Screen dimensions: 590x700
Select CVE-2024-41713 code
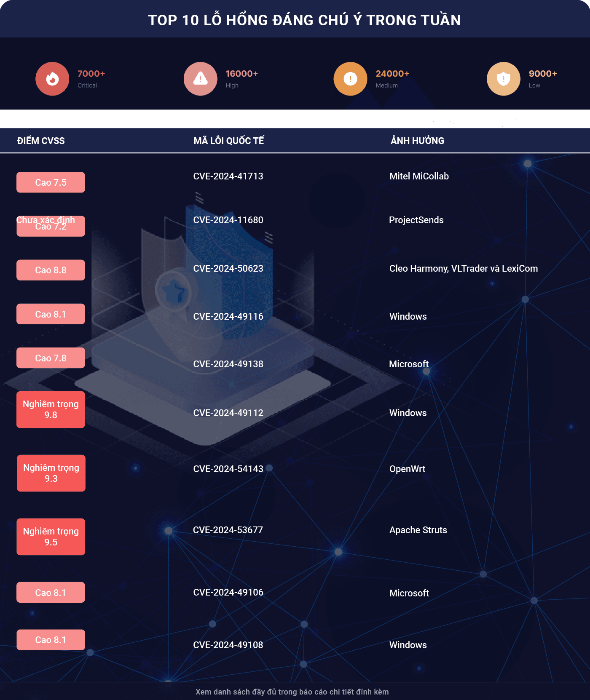[x=228, y=176]
